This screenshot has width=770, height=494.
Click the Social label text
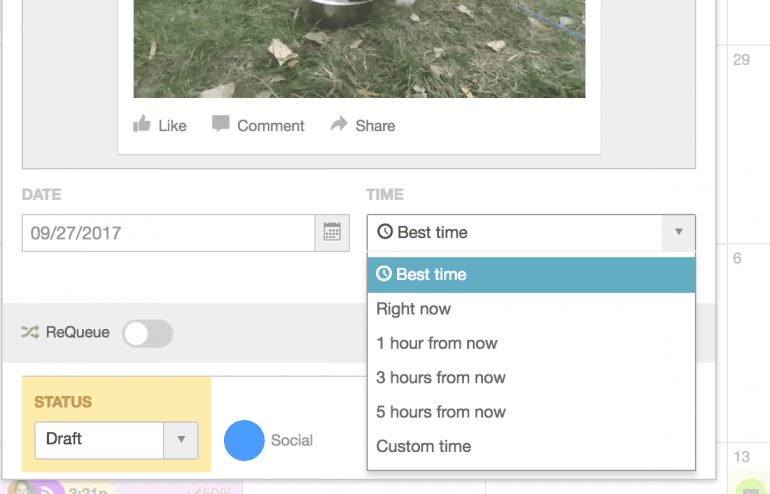[292, 440]
